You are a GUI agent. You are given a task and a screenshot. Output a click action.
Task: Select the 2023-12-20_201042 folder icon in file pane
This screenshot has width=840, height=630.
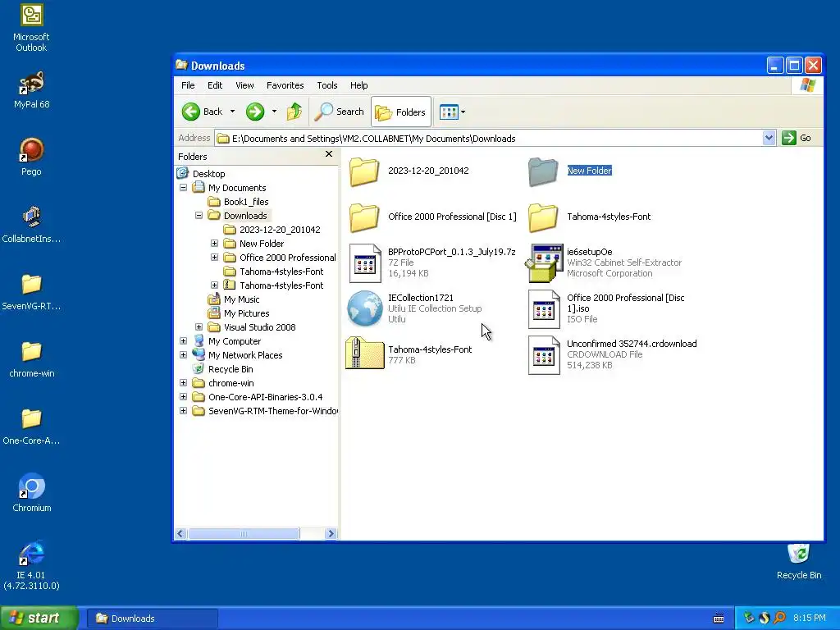(364, 171)
